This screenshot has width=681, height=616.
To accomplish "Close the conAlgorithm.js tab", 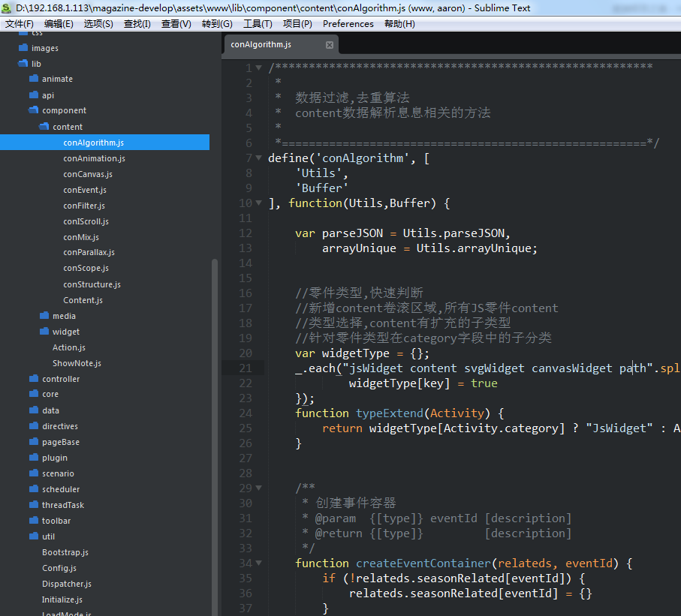I will [x=330, y=45].
